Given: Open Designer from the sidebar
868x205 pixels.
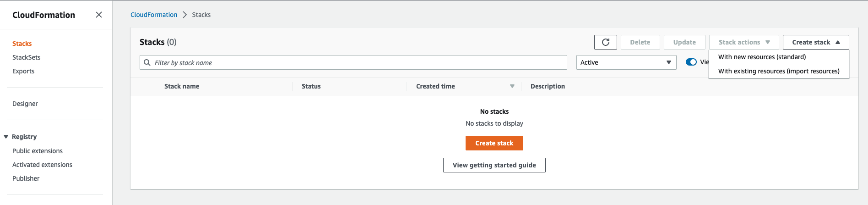Looking at the screenshot, I should point(25,104).
